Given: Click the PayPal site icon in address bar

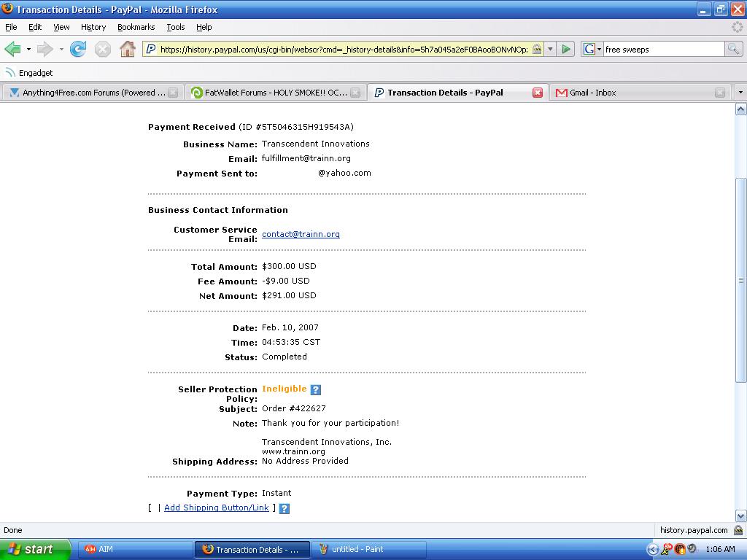Looking at the screenshot, I should [150, 49].
